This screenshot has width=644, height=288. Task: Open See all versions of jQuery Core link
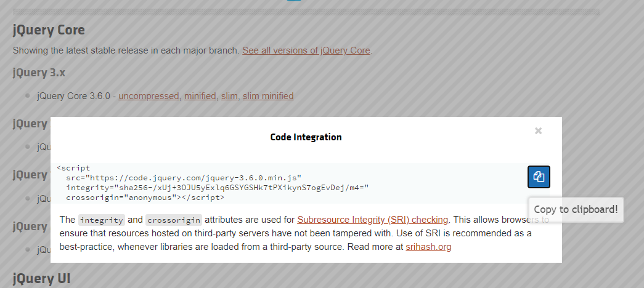pos(306,50)
